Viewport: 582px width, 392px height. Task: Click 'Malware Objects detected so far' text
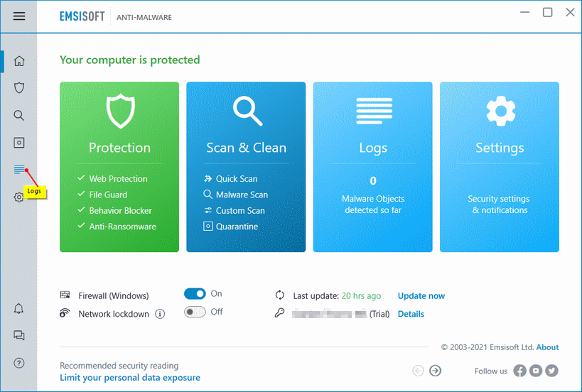[x=373, y=205]
